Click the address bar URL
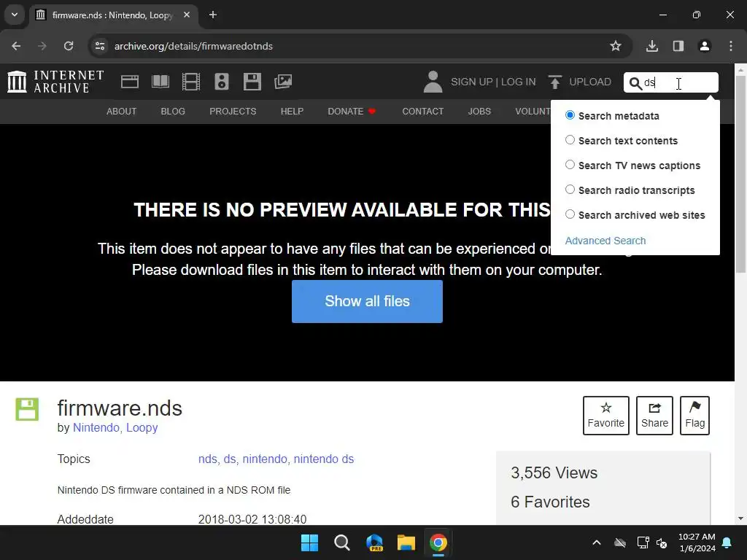Viewport: 747px width, 560px height. click(x=193, y=46)
